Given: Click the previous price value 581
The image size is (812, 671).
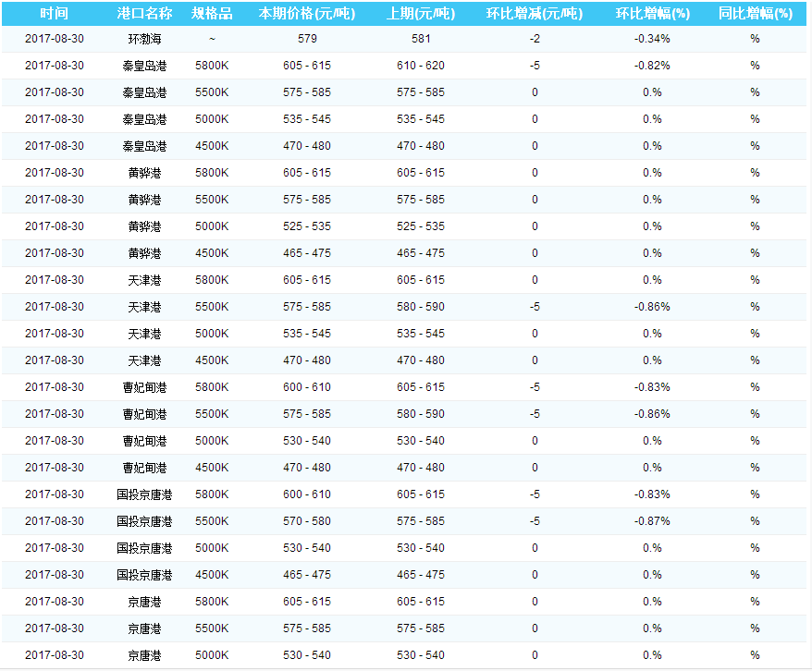Looking at the screenshot, I should pyautogui.click(x=420, y=39).
